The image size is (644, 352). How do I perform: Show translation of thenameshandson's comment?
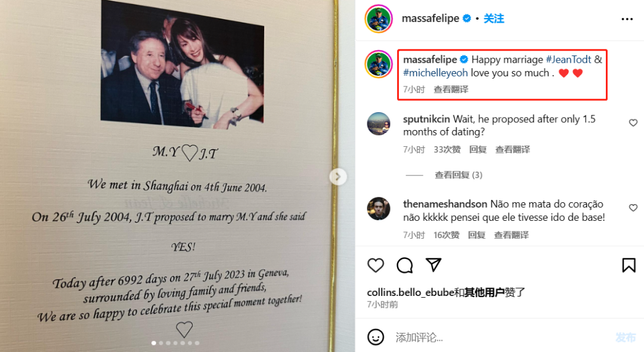pyautogui.click(x=511, y=235)
